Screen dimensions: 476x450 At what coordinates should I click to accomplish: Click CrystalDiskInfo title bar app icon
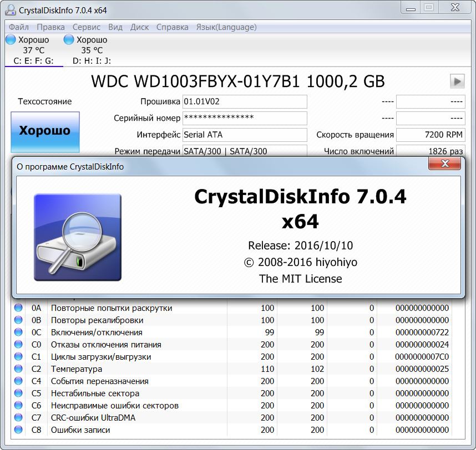(11, 10)
